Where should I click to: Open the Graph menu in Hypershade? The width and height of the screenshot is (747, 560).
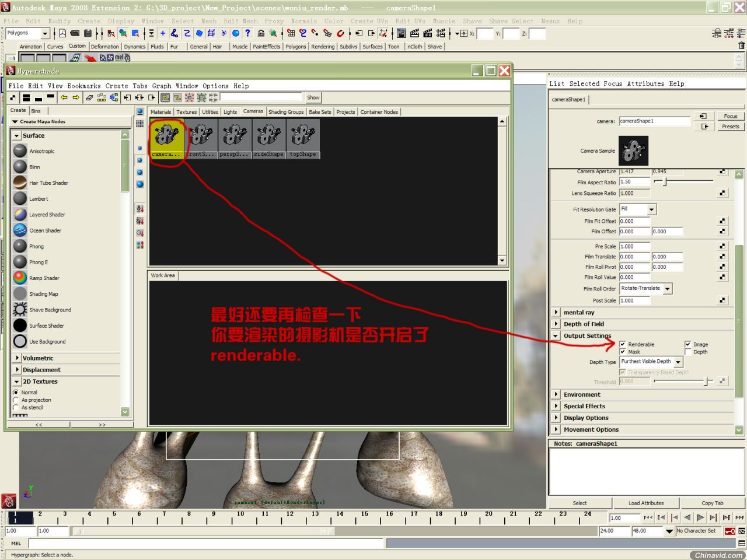[x=162, y=86]
